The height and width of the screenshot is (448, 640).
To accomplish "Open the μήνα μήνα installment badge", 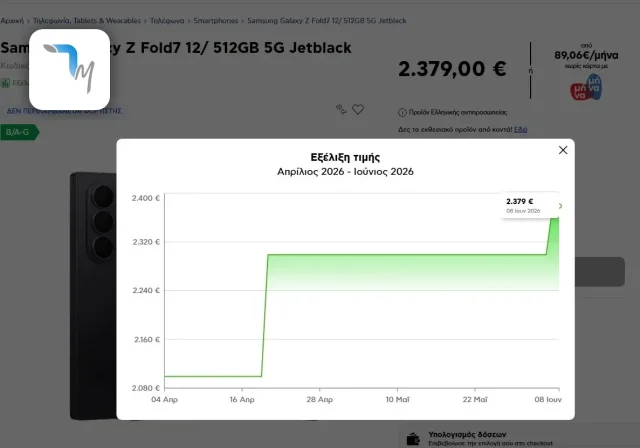I will coord(586,87).
